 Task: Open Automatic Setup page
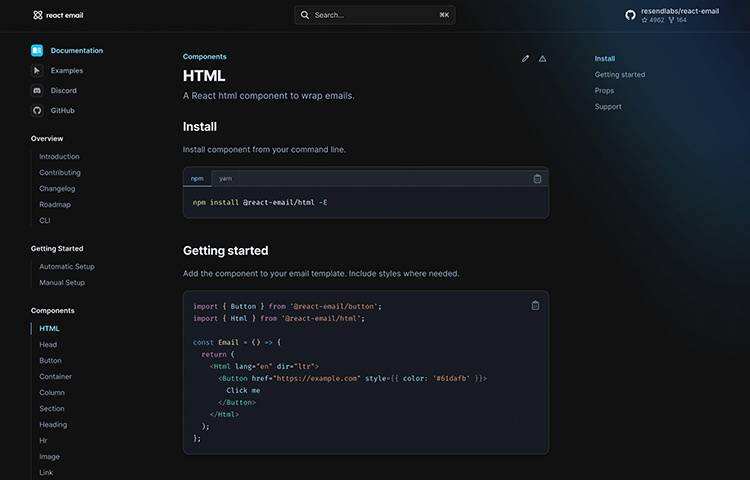(67, 267)
